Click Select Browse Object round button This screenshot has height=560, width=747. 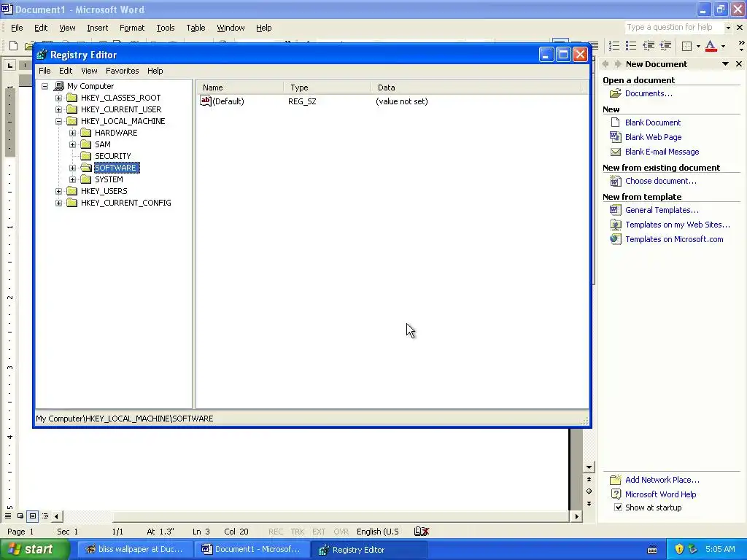pos(589,491)
